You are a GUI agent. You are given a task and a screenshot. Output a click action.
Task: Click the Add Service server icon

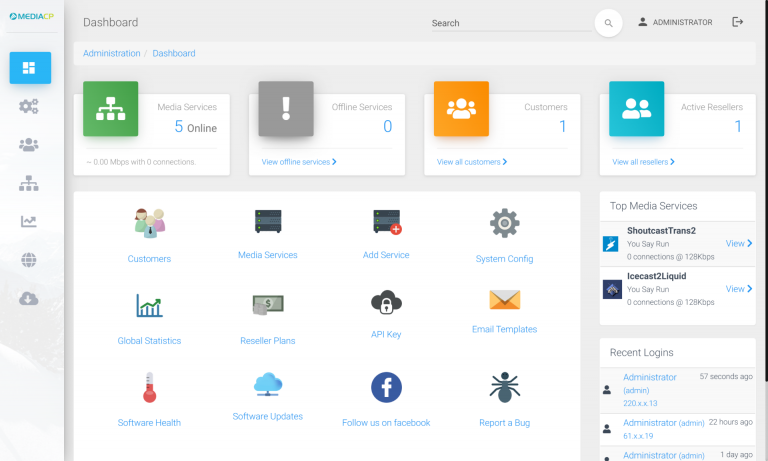coord(386,222)
